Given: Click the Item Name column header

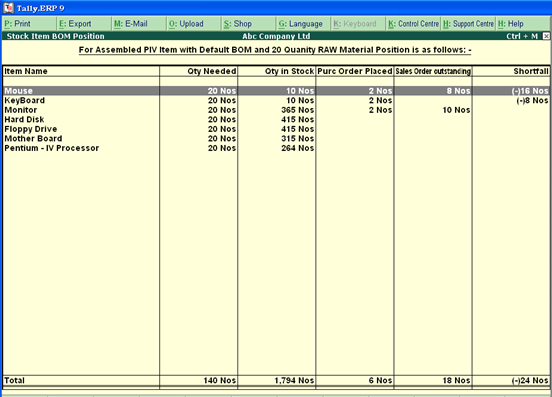Looking at the screenshot, I should (x=26, y=71).
